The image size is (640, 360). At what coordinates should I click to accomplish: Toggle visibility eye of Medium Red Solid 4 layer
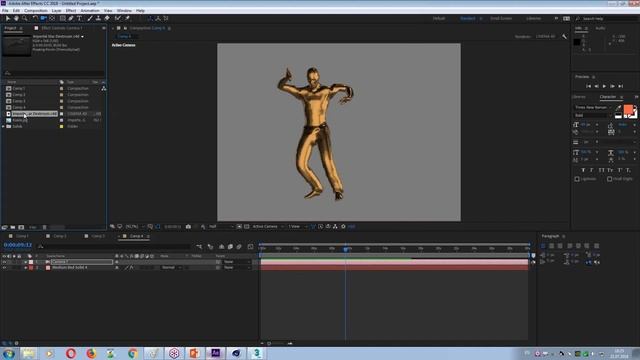pos(4,268)
